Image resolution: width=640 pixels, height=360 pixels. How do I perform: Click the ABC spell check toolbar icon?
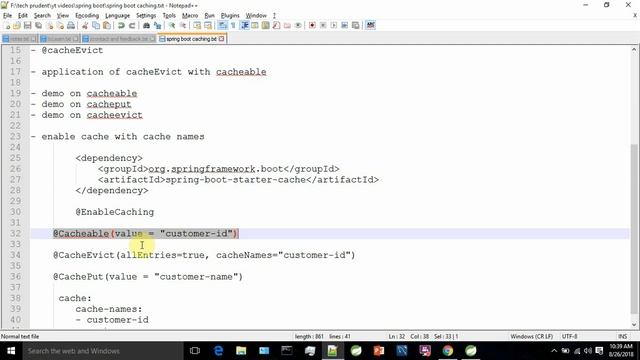[370, 25]
